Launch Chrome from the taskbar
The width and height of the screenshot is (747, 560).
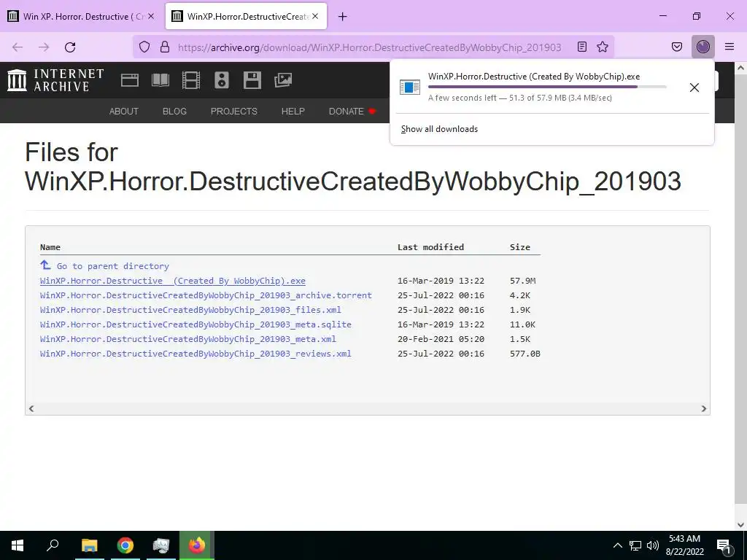(x=125, y=545)
